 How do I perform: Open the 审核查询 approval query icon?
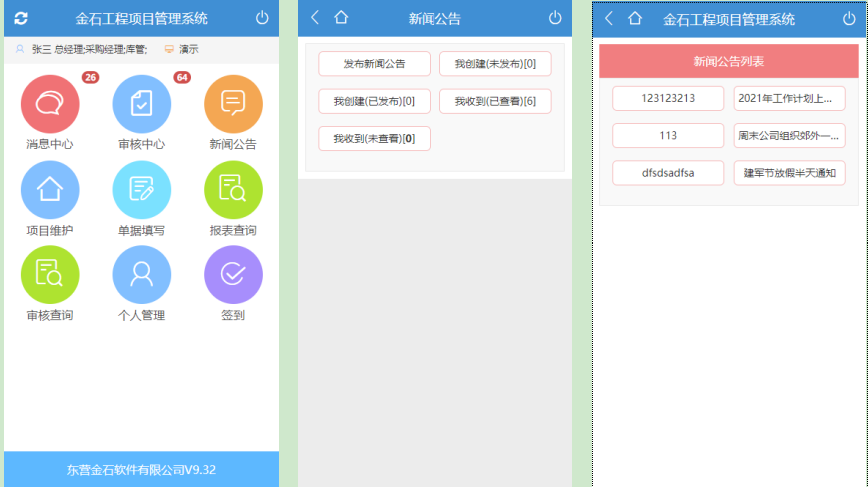49,275
